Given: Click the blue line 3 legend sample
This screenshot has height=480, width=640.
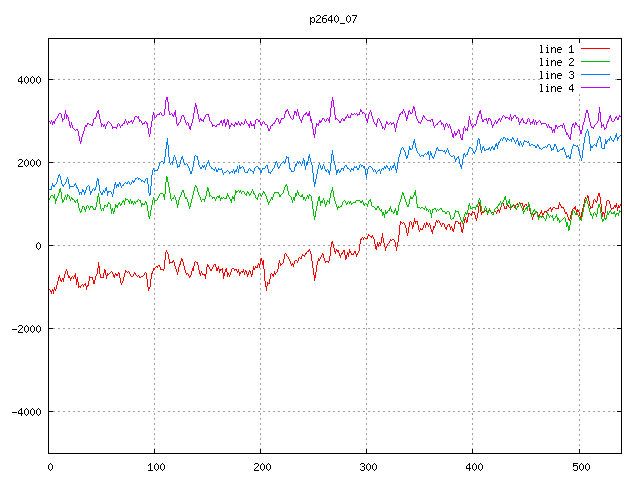Looking at the screenshot, I should click(595, 75).
